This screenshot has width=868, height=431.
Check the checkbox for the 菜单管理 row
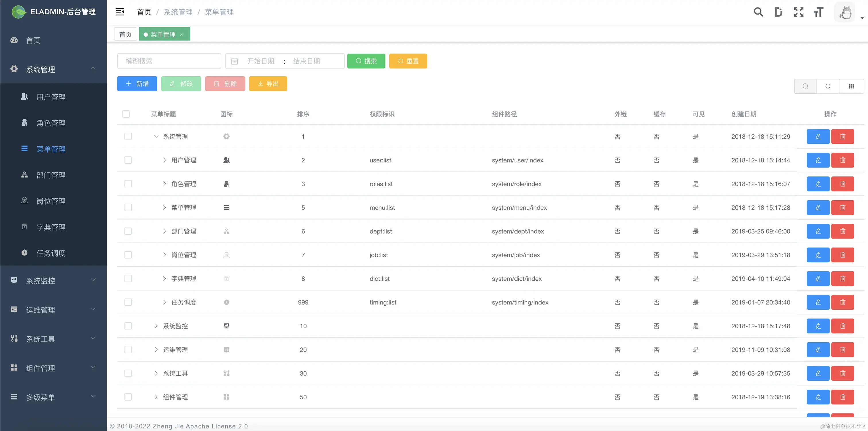click(x=128, y=207)
